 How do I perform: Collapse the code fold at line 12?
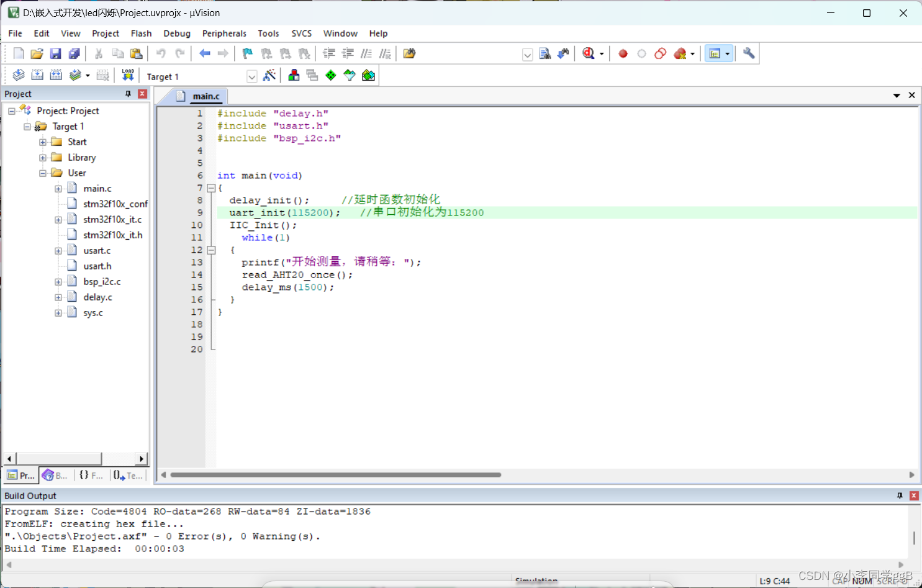click(211, 250)
